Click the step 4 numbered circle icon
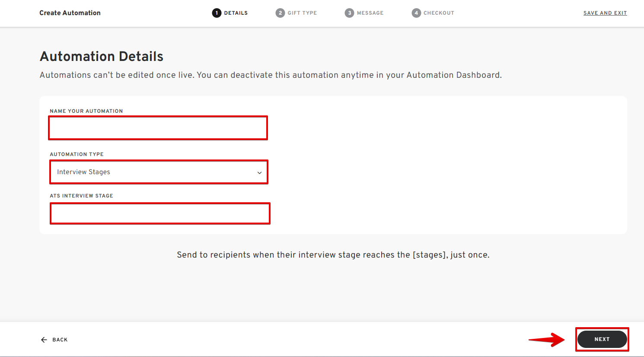Viewport: 644px width, 357px height. point(416,13)
